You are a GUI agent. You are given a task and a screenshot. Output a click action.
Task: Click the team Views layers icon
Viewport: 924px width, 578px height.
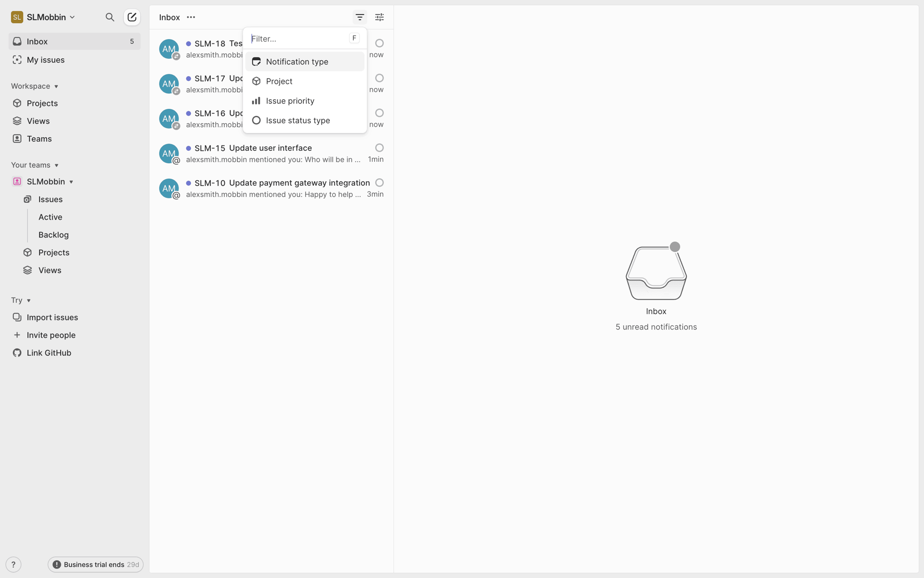pos(28,270)
